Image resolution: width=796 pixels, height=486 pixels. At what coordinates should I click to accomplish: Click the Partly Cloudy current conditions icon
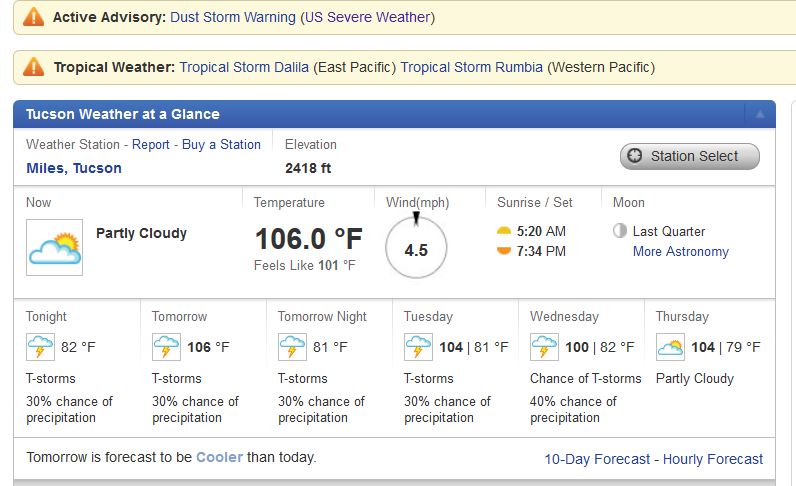click(x=54, y=247)
